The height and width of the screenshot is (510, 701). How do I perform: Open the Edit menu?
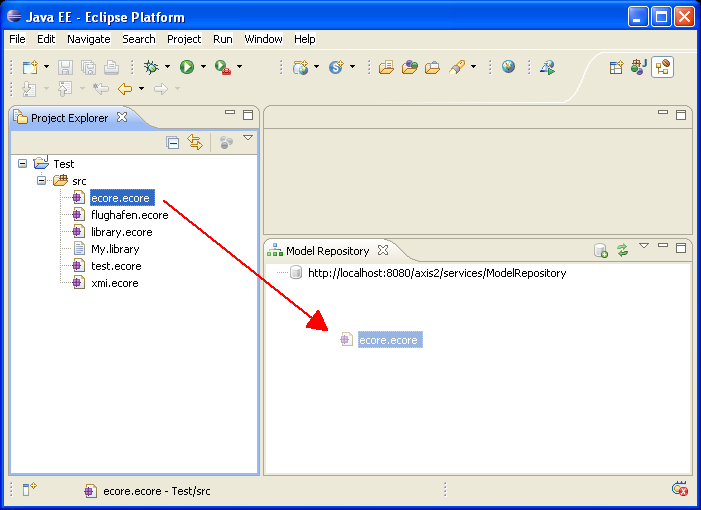[x=46, y=39]
